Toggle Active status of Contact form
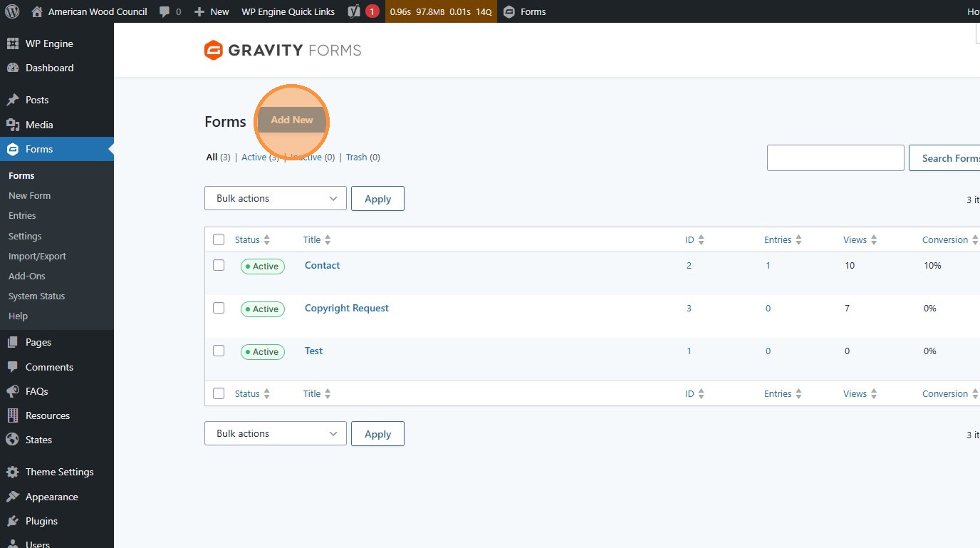This screenshot has height=548, width=980. pos(263,266)
